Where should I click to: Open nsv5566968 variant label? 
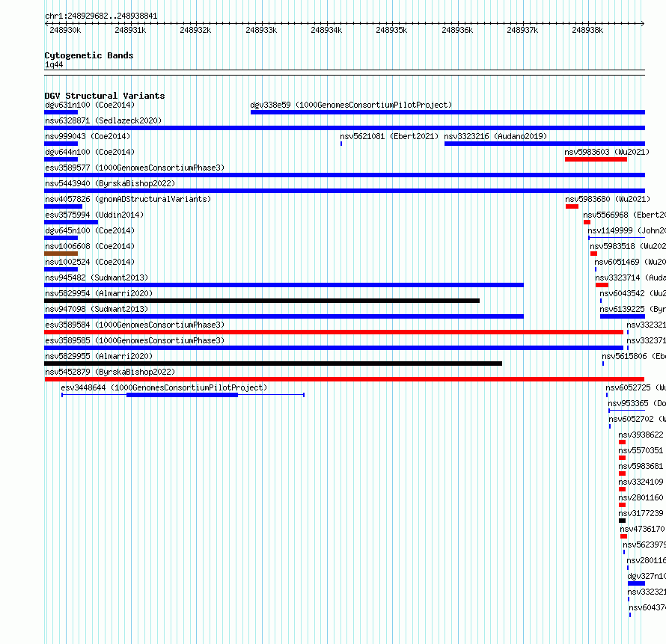click(624, 215)
